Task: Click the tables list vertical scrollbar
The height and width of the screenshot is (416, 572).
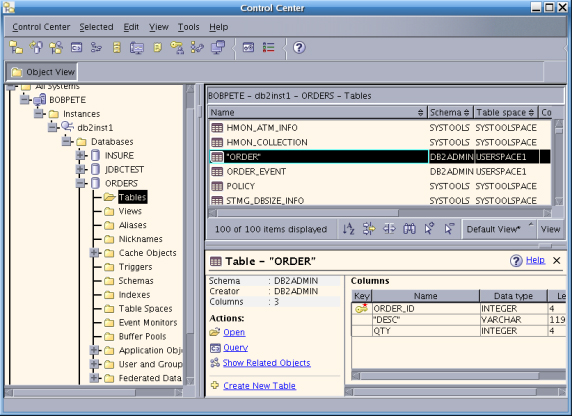Action: point(559,163)
